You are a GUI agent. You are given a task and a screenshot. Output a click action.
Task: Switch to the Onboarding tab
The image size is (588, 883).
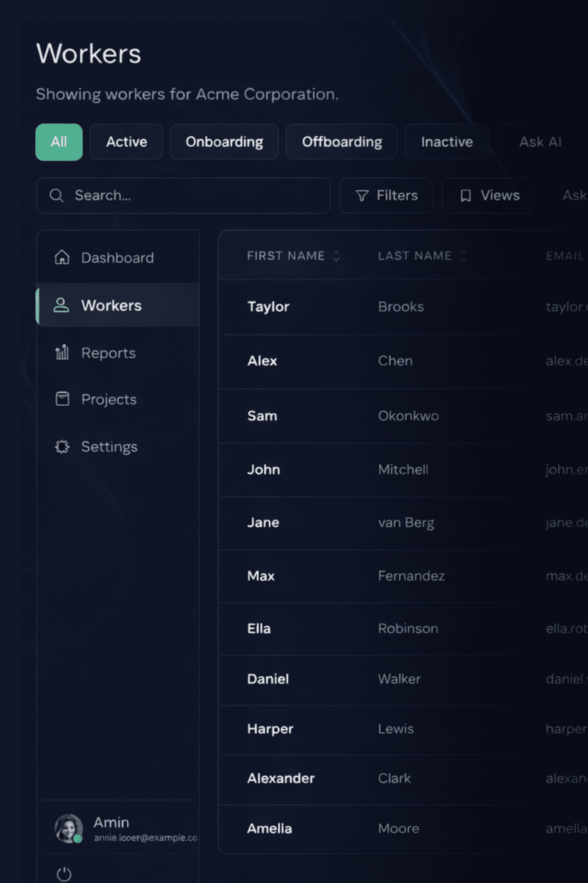click(224, 142)
